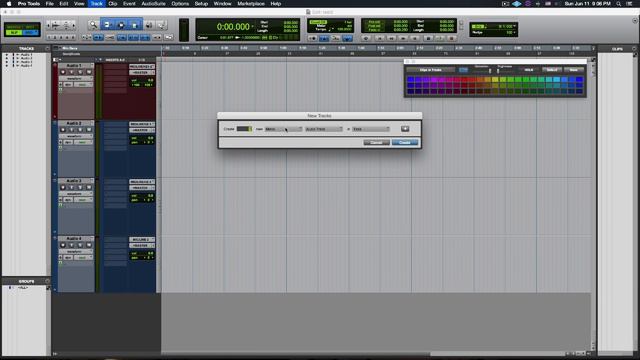Open the Track menu
The width and height of the screenshot is (640, 360).
pyautogui.click(x=96, y=4)
